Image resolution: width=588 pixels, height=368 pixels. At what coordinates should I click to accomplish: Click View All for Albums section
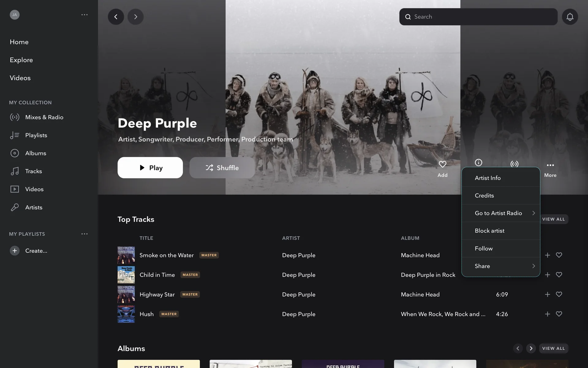[x=553, y=348]
